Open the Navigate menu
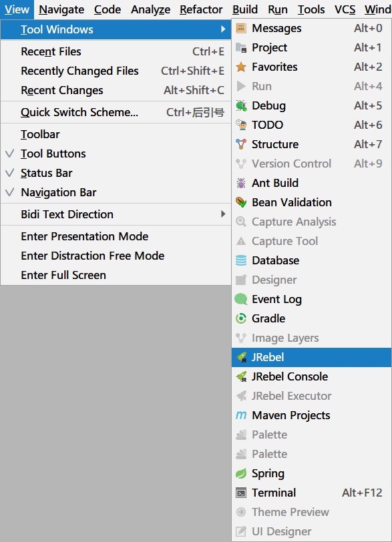392x542 pixels. pyautogui.click(x=61, y=9)
